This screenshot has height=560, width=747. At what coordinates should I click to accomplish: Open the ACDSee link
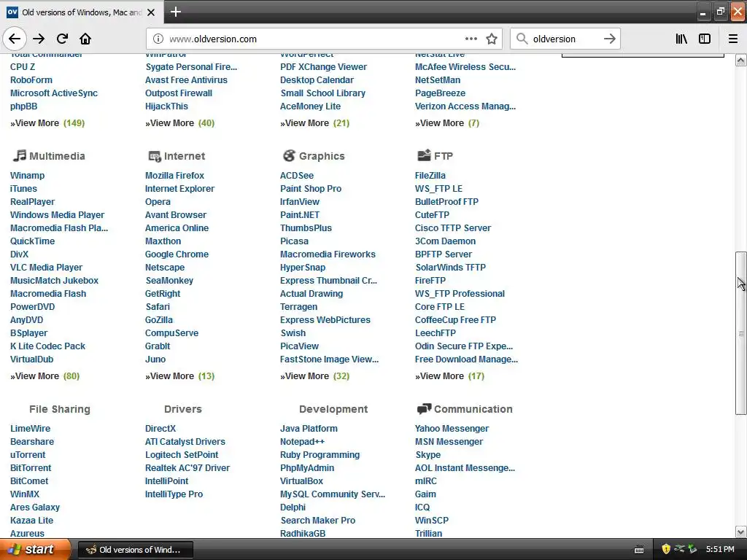(297, 176)
